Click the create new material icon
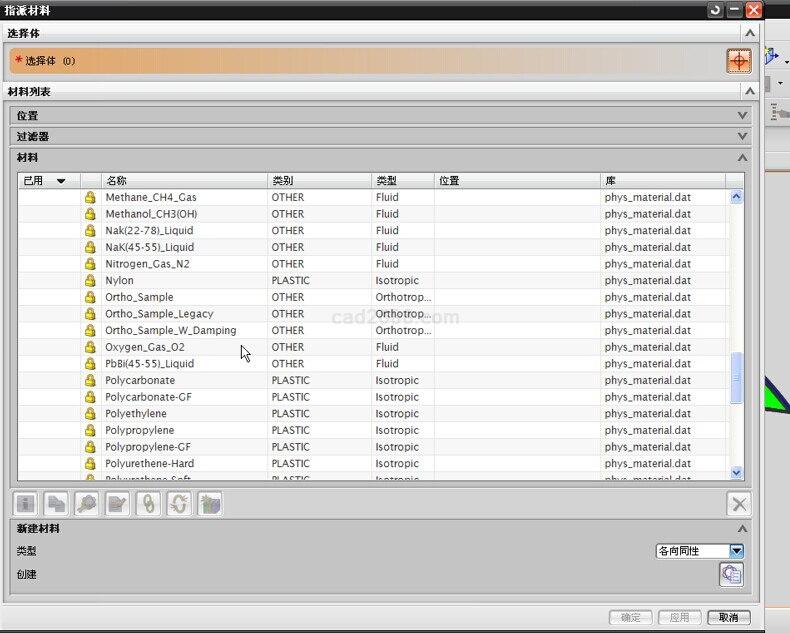Screen dimensions: 790x633 click(x=731, y=574)
